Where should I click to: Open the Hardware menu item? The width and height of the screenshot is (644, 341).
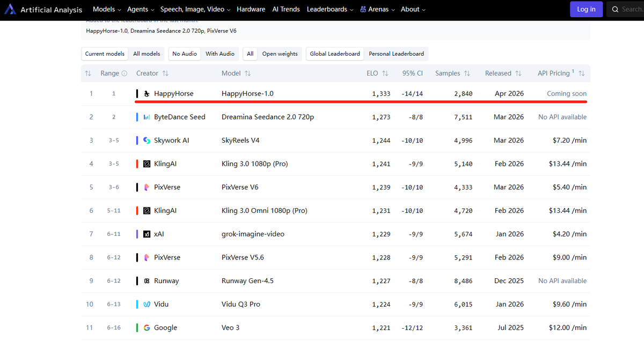[x=251, y=9]
